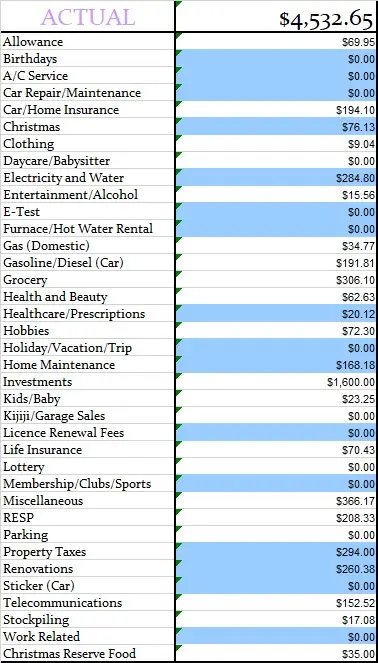Select the Healthcare/Prescriptions label
Viewport: 378px width, 663px height.
88,313
